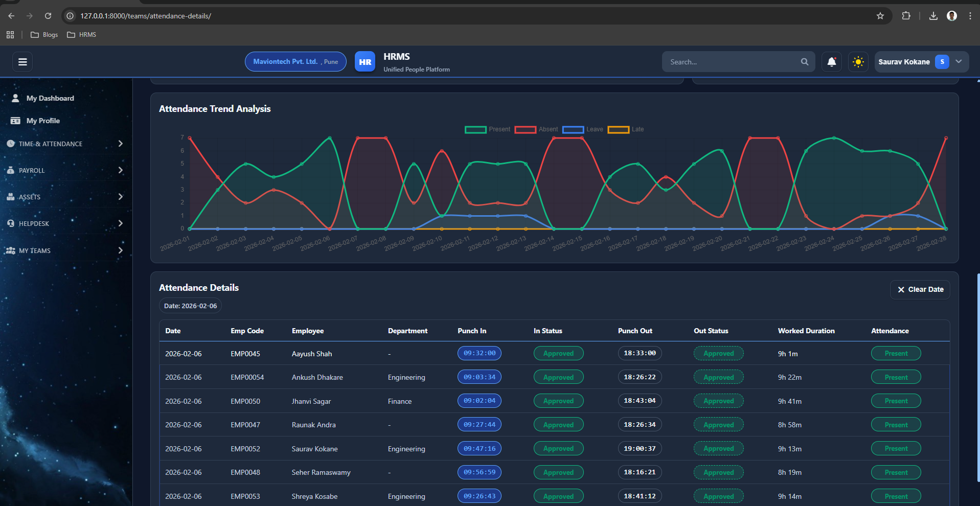The width and height of the screenshot is (980, 506).
Task: Click the notifications bell icon
Action: 831,62
